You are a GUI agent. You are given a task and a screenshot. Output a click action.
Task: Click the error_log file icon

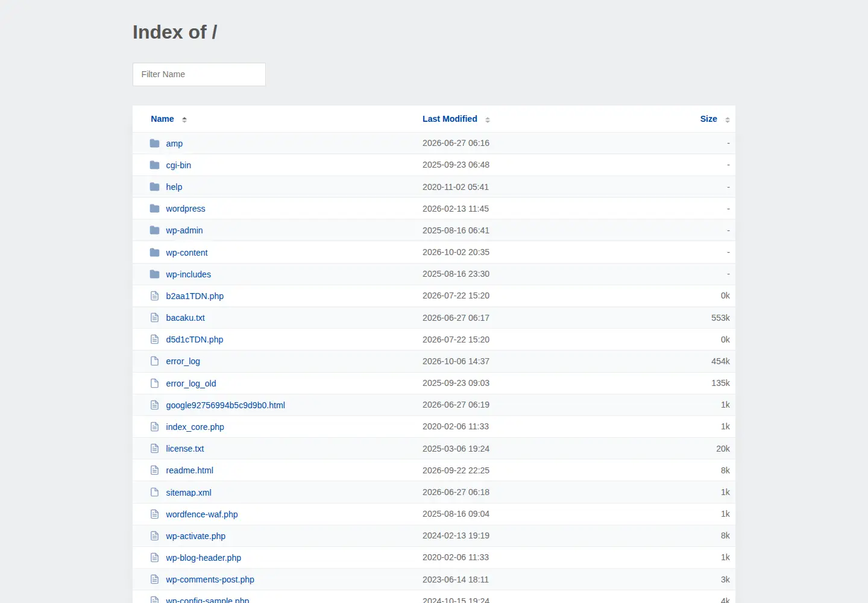155,361
